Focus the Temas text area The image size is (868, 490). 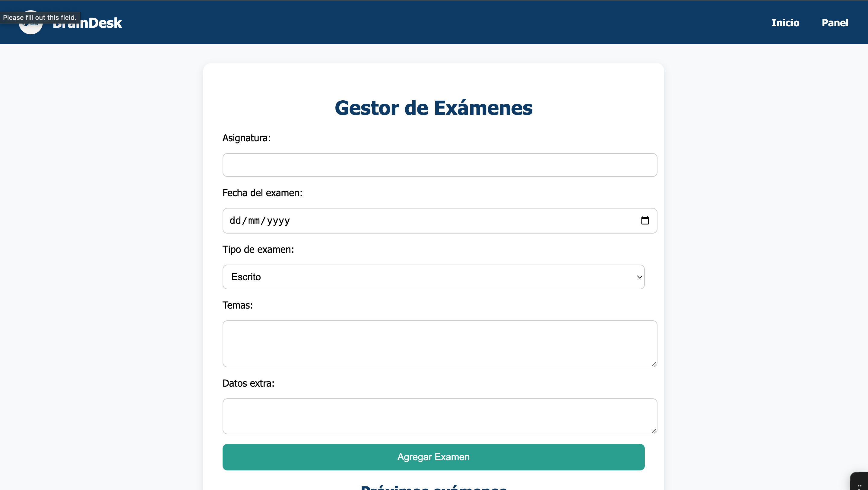tap(440, 344)
